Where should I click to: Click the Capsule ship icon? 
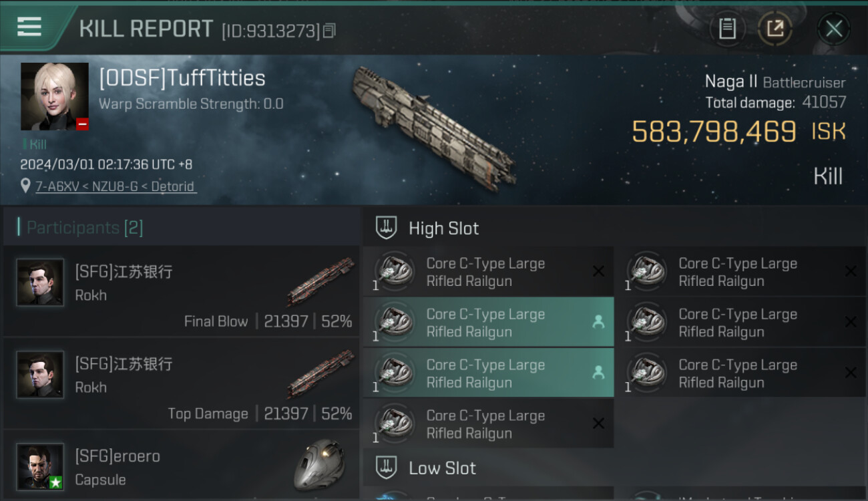pyautogui.click(x=319, y=464)
